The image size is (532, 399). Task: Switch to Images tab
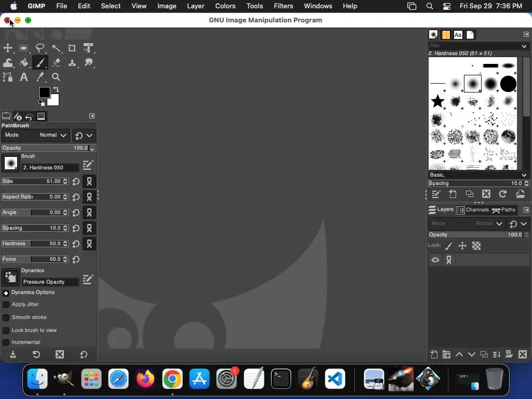point(41,116)
